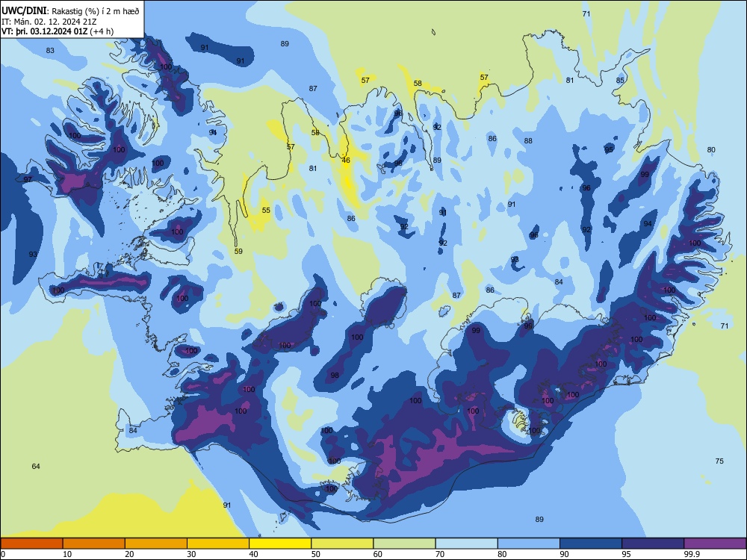
Task: Pick the 60–70 light green legend swatch
Action: (404, 544)
